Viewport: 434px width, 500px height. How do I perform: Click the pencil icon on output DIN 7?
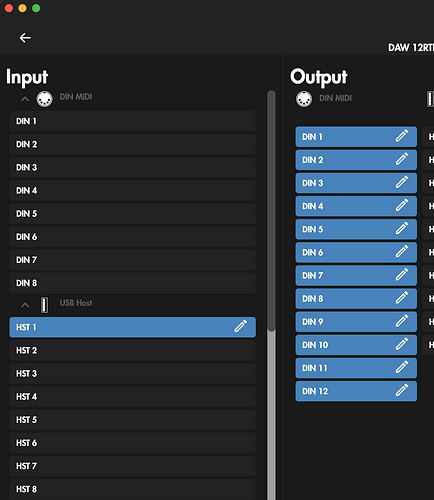click(402, 274)
